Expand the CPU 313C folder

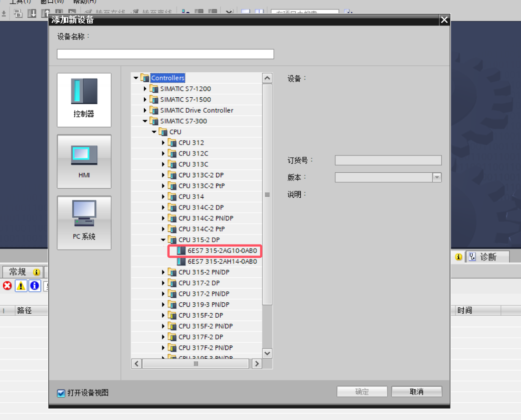click(x=163, y=164)
